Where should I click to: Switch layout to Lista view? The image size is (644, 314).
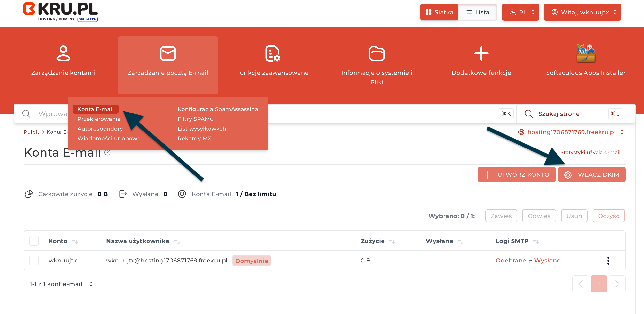(x=478, y=12)
